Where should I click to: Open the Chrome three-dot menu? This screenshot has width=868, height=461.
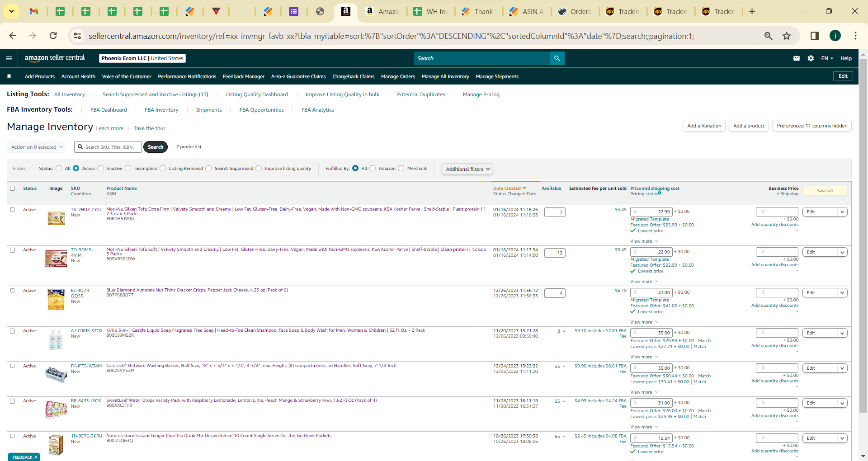[x=855, y=36]
